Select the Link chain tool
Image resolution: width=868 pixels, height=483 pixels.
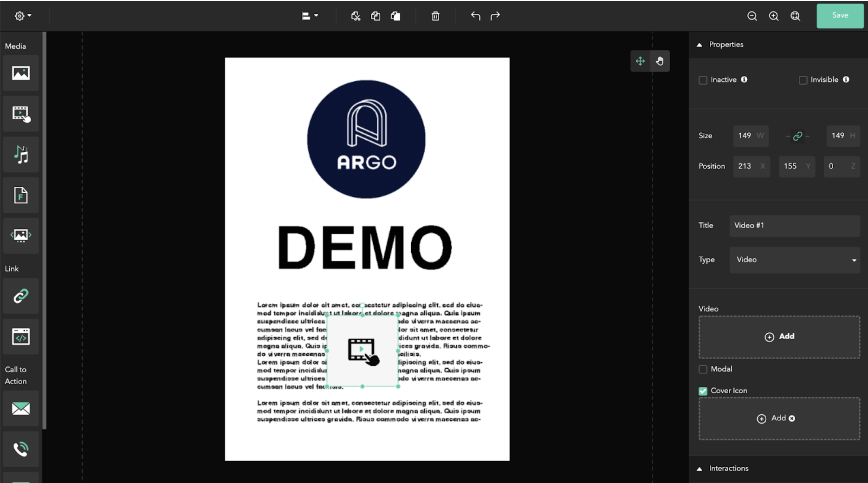pos(21,296)
